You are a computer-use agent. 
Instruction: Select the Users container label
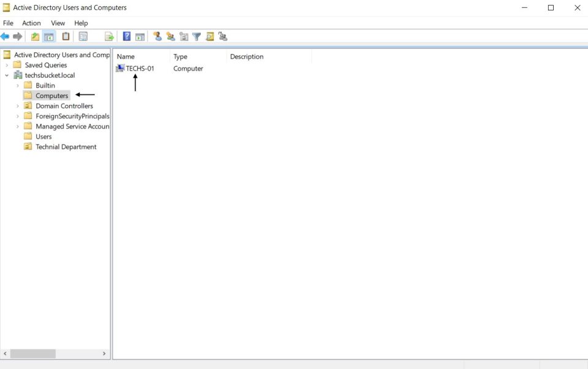tap(43, 137)
